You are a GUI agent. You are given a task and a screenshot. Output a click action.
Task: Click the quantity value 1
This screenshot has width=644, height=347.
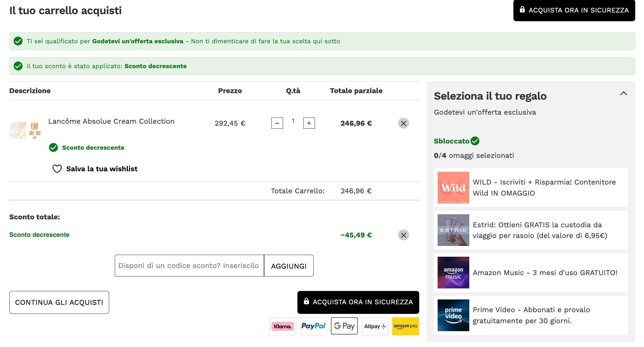click(x=293, y=121)
